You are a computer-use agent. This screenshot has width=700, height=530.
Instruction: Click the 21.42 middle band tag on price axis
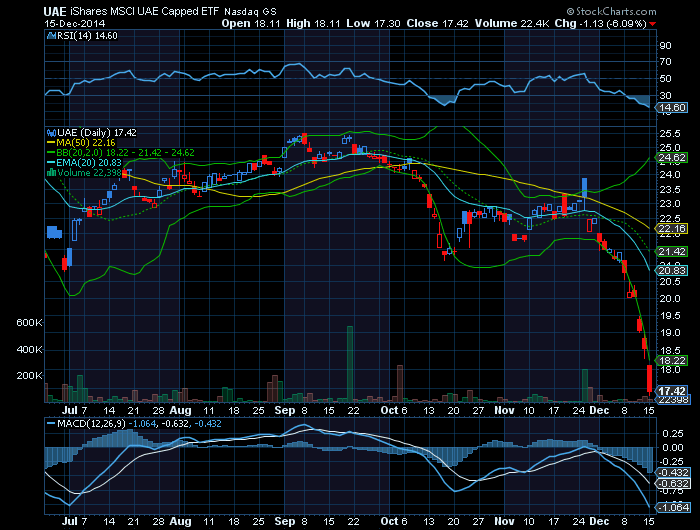pyautogui.click(x=672, y=251)
